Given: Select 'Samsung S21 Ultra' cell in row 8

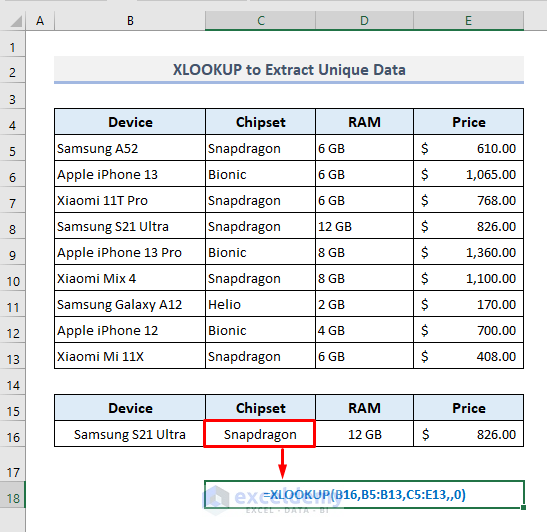Looking at the screenshot, I should [x=130, y=226].
